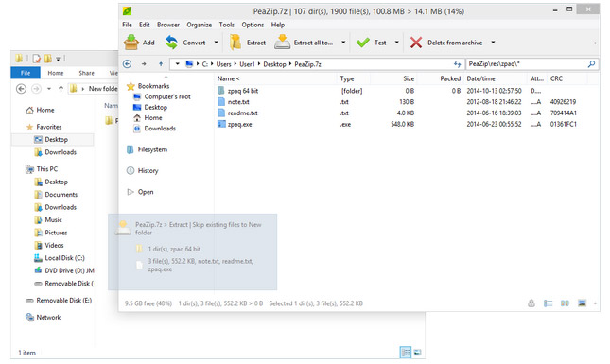Click Bookmarks star in PeaZip sidebar
The height and width of the screenshot is (364, 610).
click(x=131, y=86)
